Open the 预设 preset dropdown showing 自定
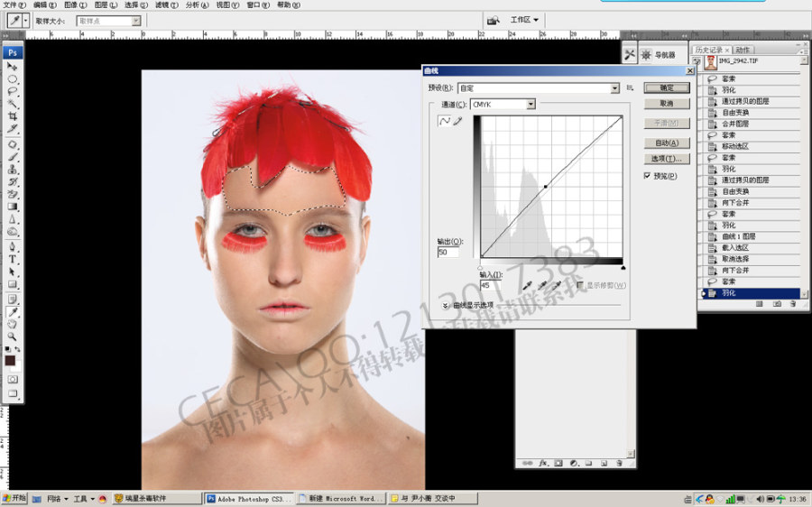The width and height of the screenshot is (812, 507). pos(539,88)
